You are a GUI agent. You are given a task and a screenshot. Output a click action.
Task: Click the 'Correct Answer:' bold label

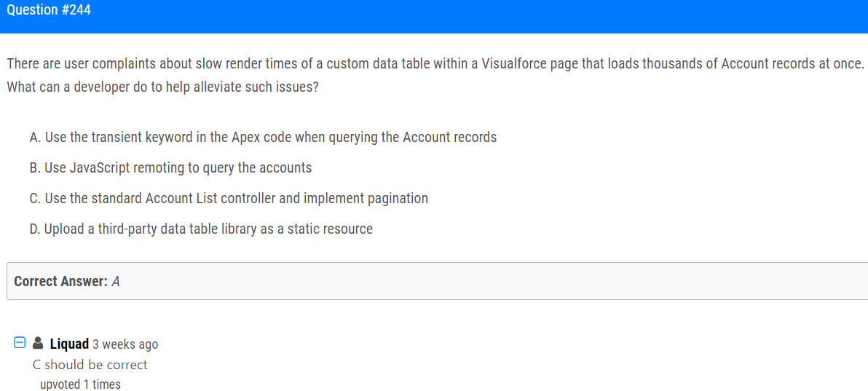tap(60, 281)
